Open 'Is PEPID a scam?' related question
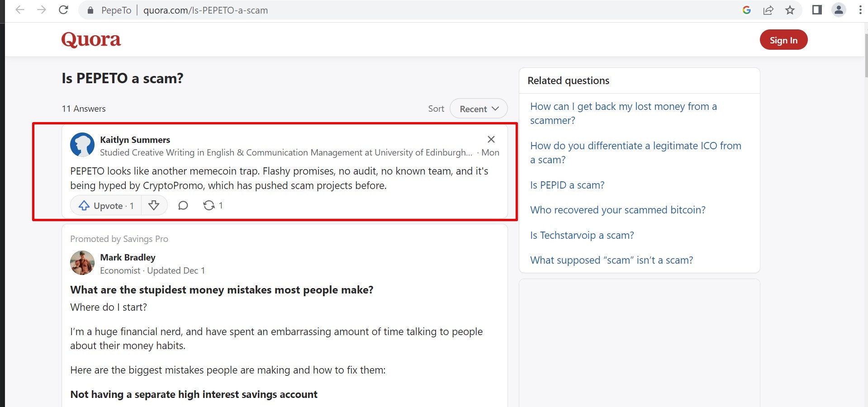The height and width of the screenshot is (407, 868). tap(567, 185)
